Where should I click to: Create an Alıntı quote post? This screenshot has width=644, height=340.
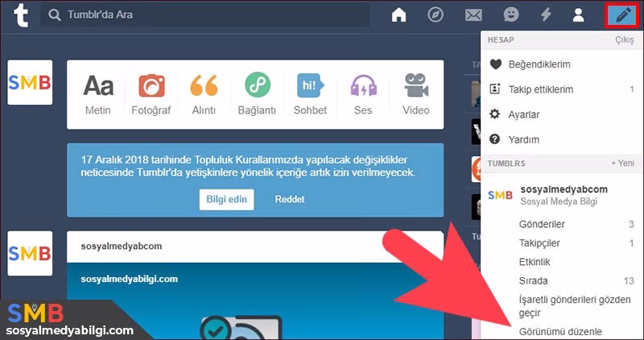pyautogui.click(x=204, y=94)
